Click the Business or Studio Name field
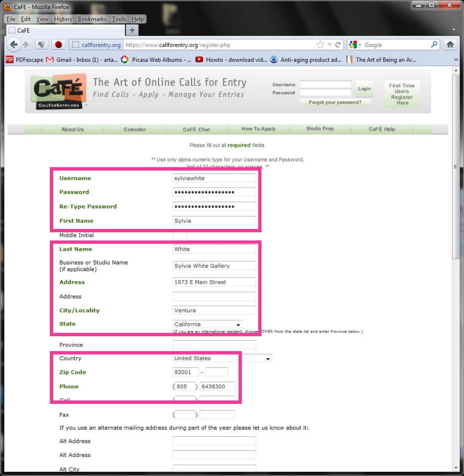 214,266
